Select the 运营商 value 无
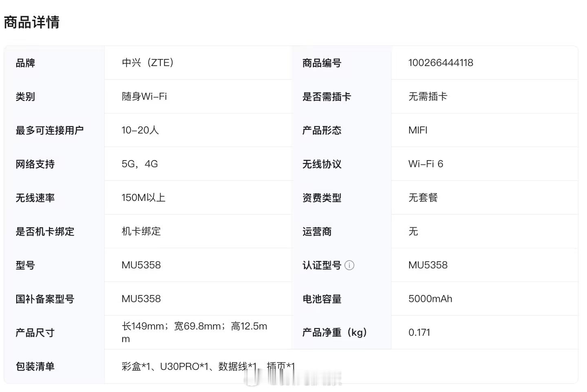 (413, 231)
